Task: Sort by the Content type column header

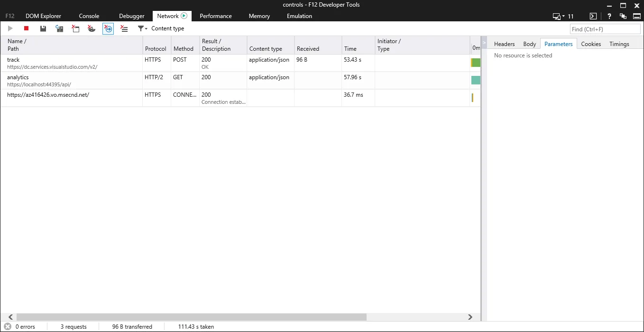Action: (270, 45)
